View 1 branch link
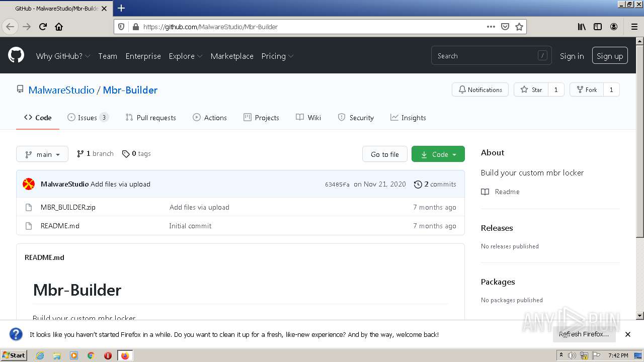 click(95, 154)
